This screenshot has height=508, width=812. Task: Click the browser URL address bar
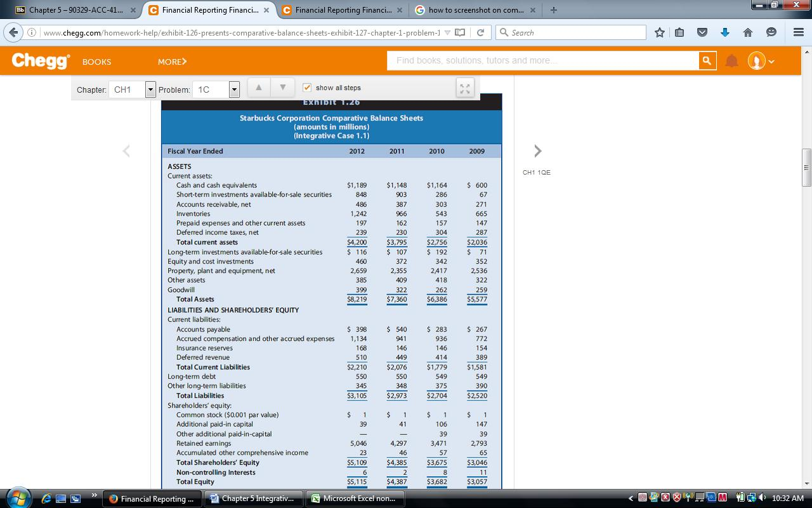pyautogui.click(x=241, y=32)
